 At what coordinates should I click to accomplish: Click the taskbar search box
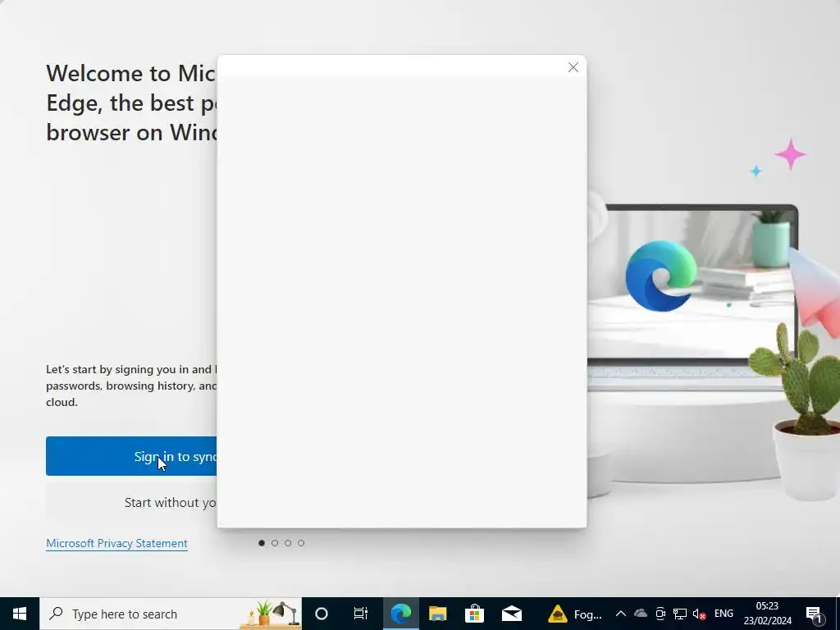pos(171,614)
